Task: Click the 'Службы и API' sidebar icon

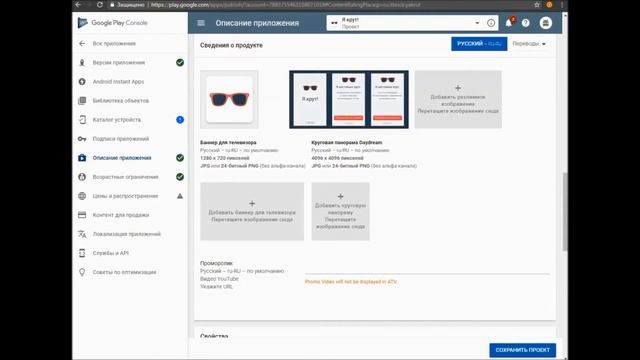Action: tap(82, 253)
